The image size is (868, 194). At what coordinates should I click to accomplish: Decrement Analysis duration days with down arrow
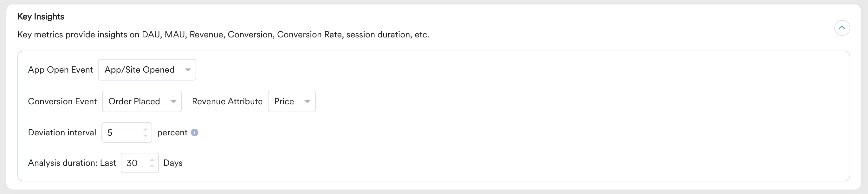152,166
